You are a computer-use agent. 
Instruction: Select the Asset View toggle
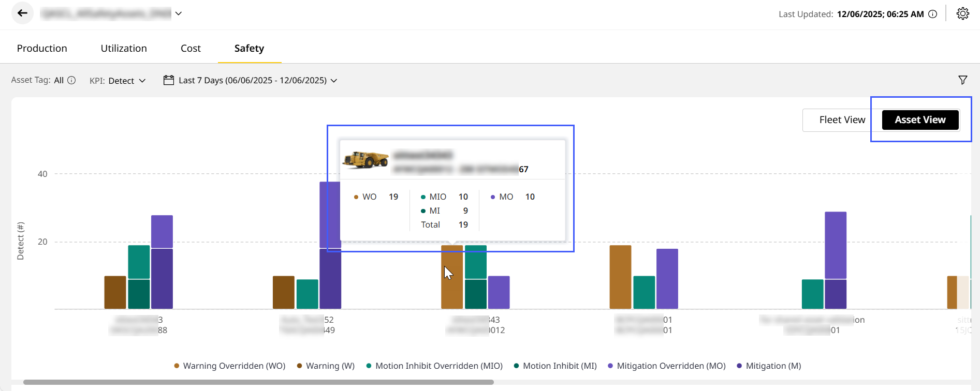pos(920,120)
